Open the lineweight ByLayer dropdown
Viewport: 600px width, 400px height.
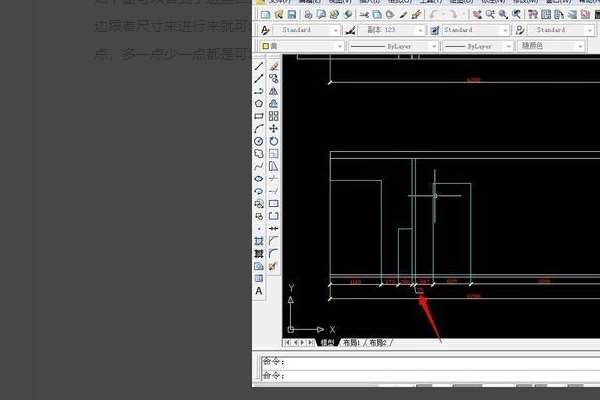point(478,46)
